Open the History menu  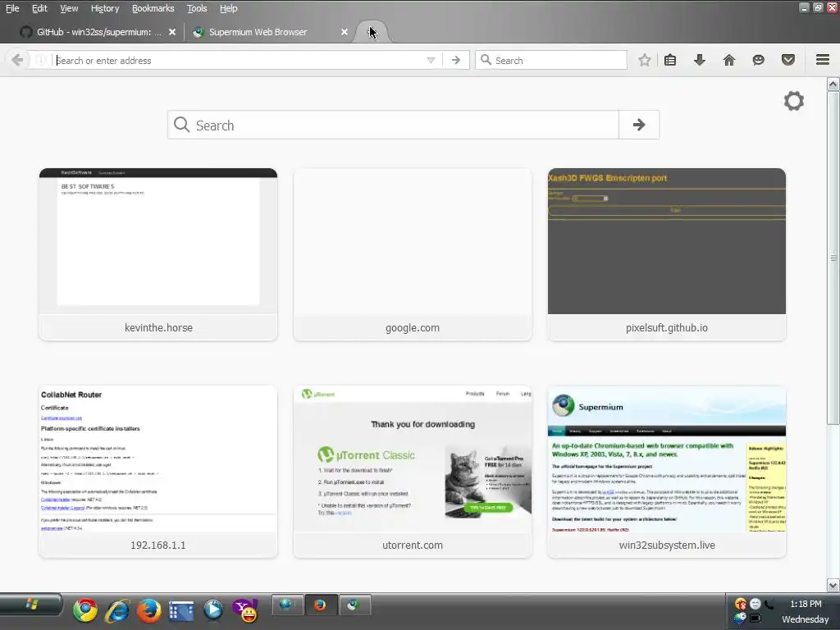click(104, 8)
